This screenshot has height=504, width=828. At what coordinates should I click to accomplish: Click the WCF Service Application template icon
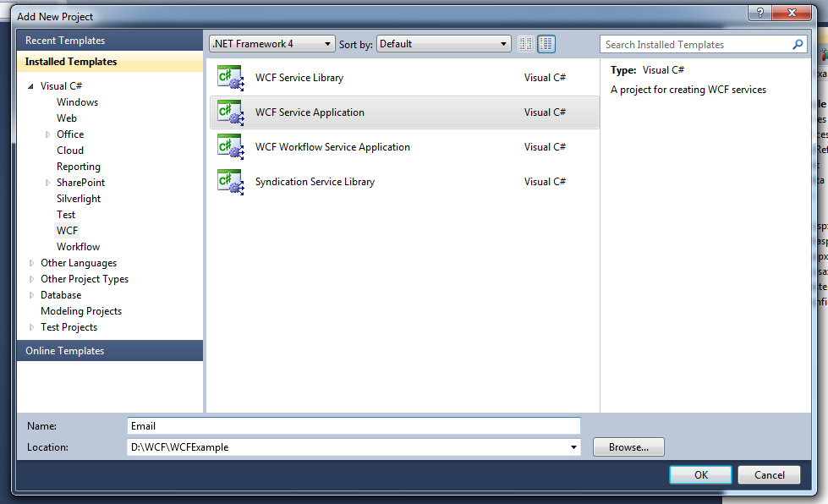click(230, 112)
